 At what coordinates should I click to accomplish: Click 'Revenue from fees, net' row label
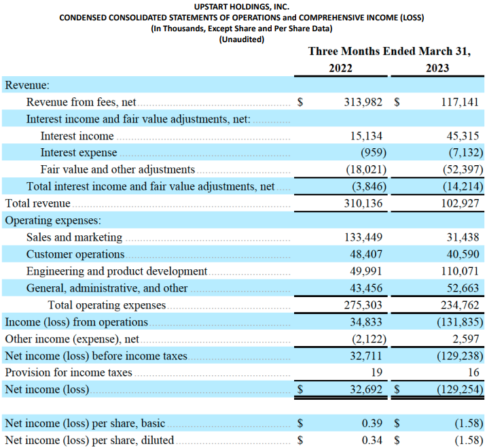(81, 102)
